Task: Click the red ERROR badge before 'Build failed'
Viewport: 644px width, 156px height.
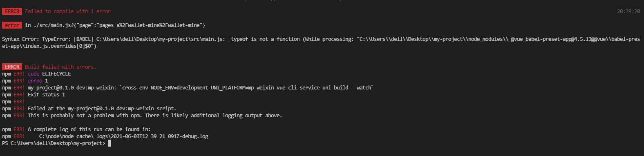Action: 12,67
